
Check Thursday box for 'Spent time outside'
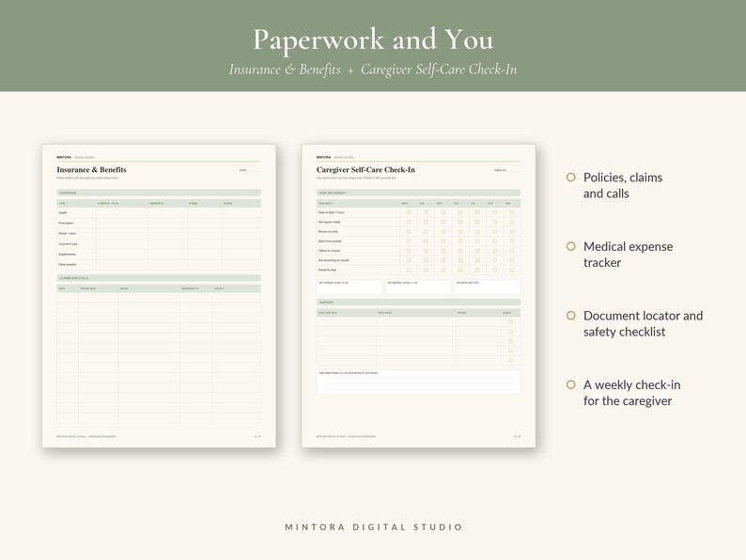click(460, 241)
